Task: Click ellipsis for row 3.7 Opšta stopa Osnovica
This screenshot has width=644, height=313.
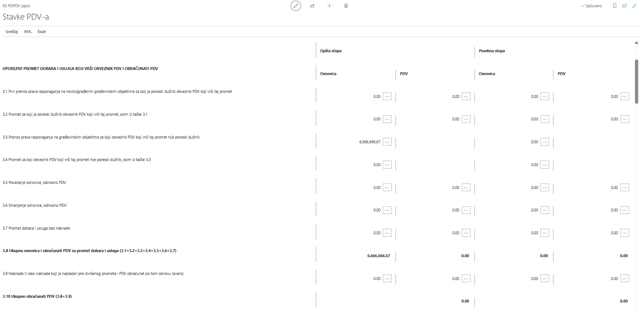Action: click(x=387, y=233)
